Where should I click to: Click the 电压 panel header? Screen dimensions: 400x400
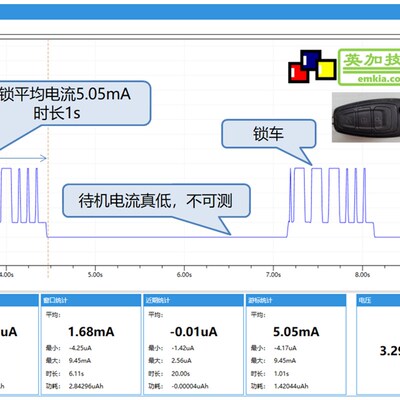378,300
